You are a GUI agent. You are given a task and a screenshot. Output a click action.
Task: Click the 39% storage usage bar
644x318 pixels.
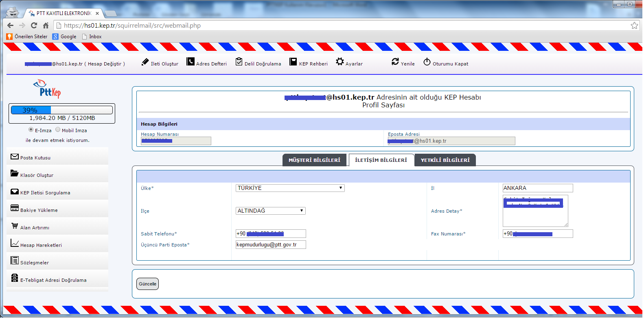pos(62,110)
